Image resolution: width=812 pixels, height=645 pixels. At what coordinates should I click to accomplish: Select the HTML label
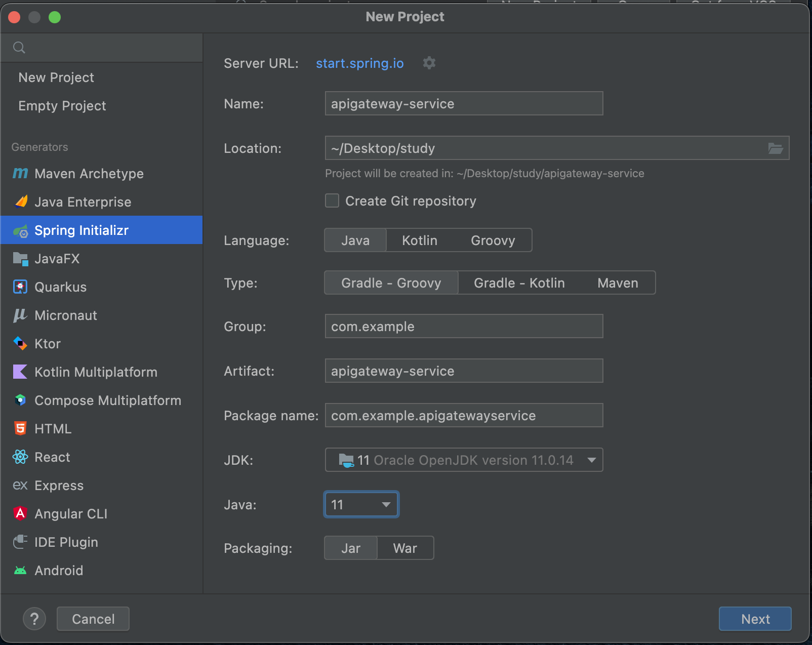click(x=53, y=429)
